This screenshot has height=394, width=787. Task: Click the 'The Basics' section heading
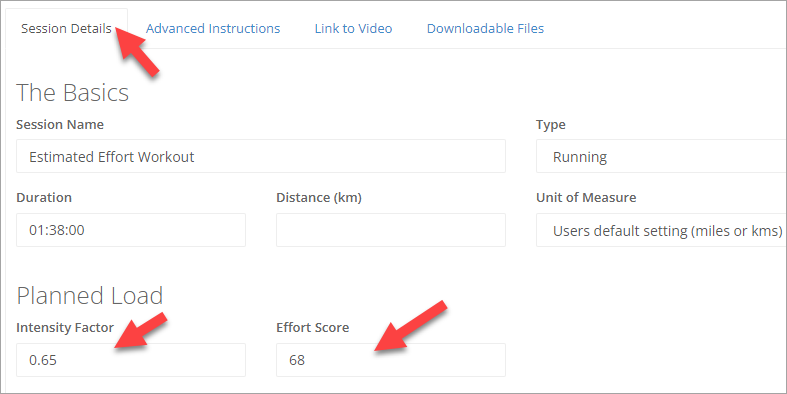(73, 93)
